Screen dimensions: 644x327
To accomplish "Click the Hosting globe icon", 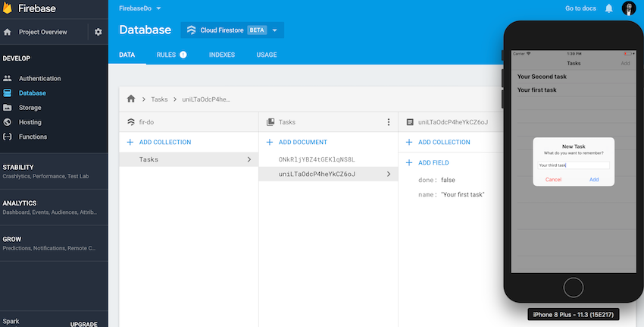I will [x=8, y=121].
